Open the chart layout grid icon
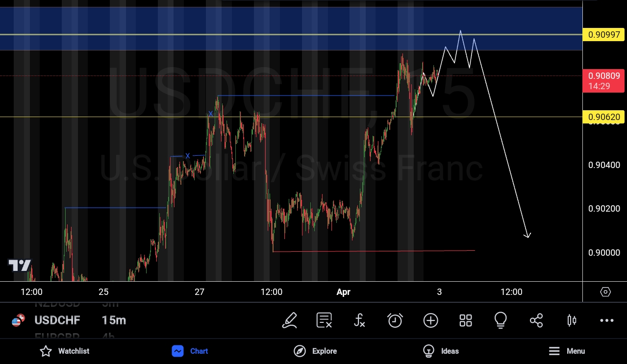627x364 pixels. click(465, 320)
